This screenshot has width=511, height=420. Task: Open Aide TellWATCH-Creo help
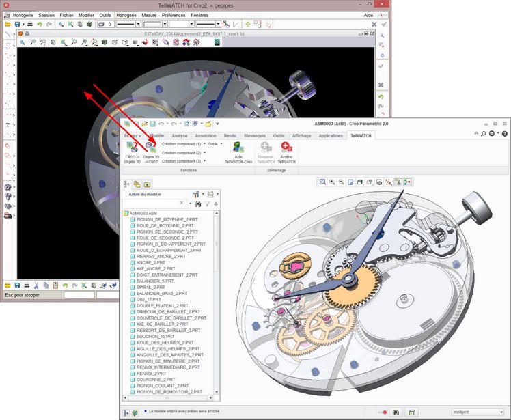[x=238, y=152]
